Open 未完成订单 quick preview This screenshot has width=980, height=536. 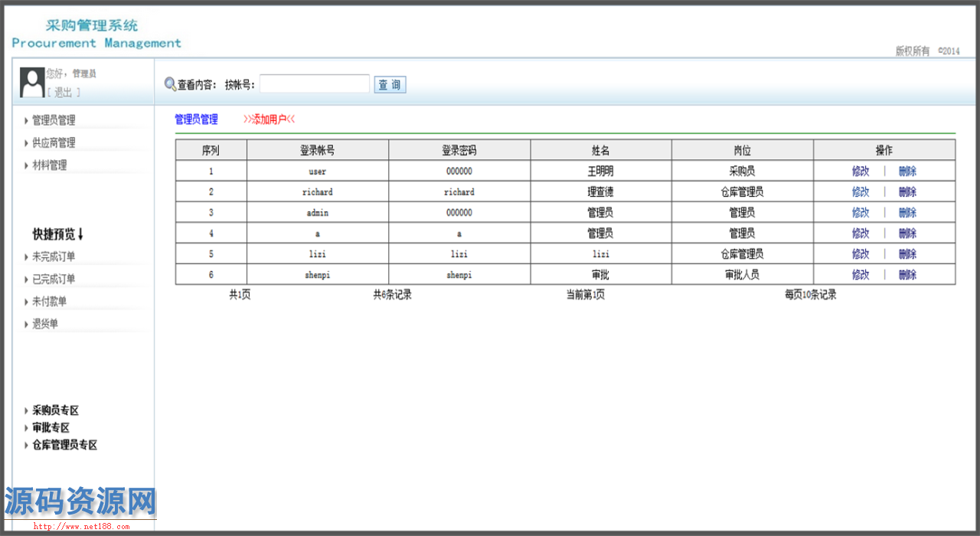tap(53, 257)
